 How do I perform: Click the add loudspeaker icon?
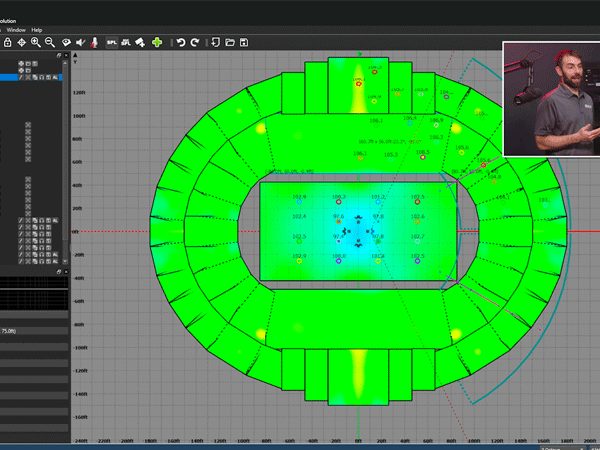click(x=140, y=42)
